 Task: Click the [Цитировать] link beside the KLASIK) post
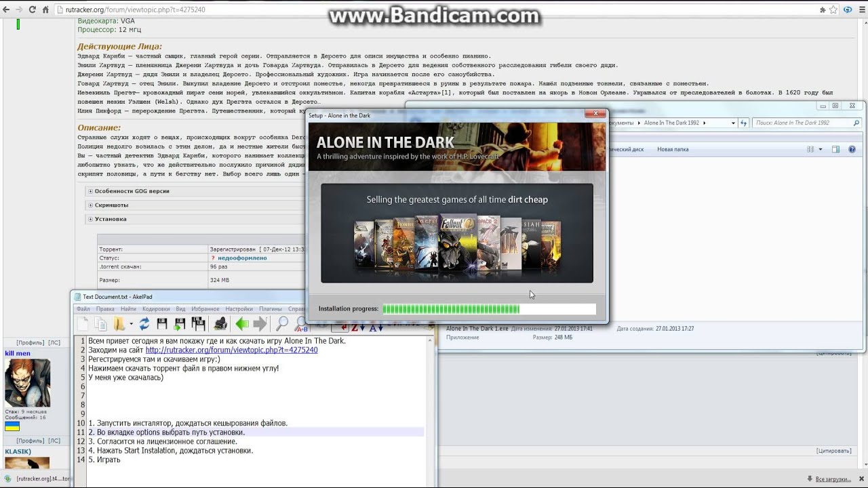point(834,451)
